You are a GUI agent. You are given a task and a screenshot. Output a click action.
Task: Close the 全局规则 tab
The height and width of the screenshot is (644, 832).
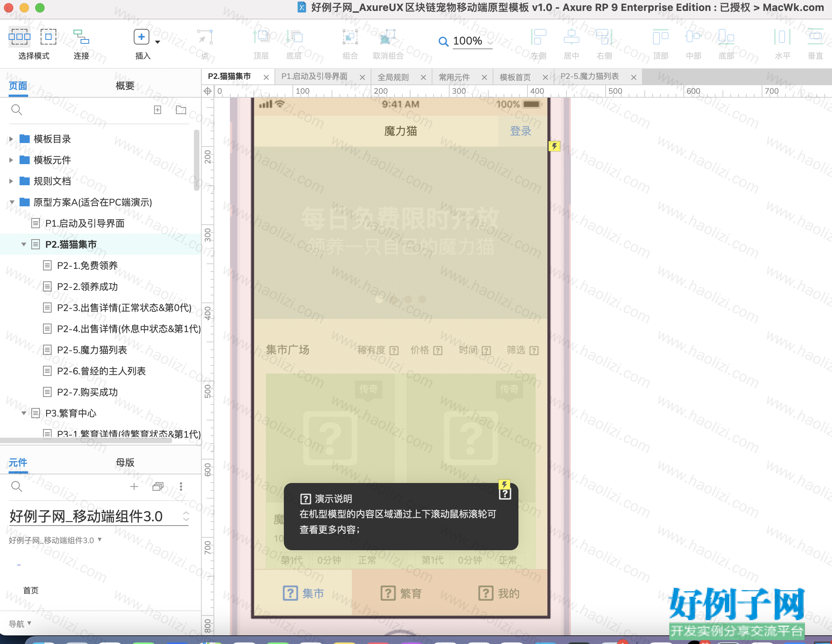click(x=423, y=77)
